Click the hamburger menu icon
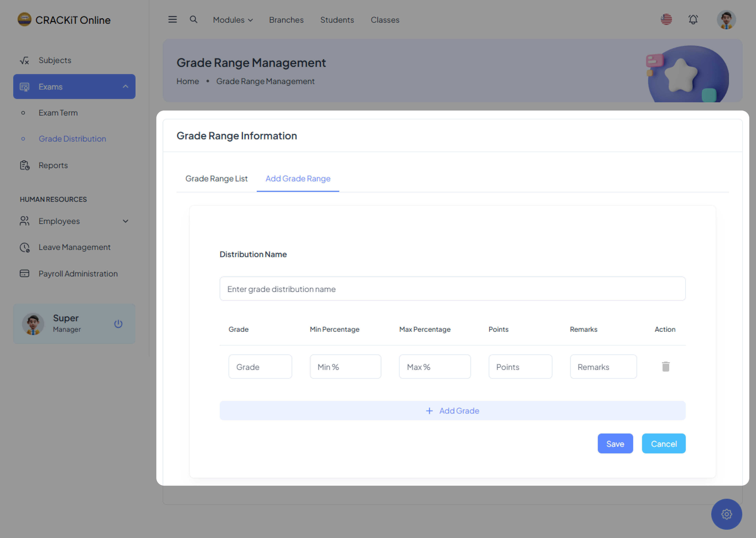 (x=172, y=19)
